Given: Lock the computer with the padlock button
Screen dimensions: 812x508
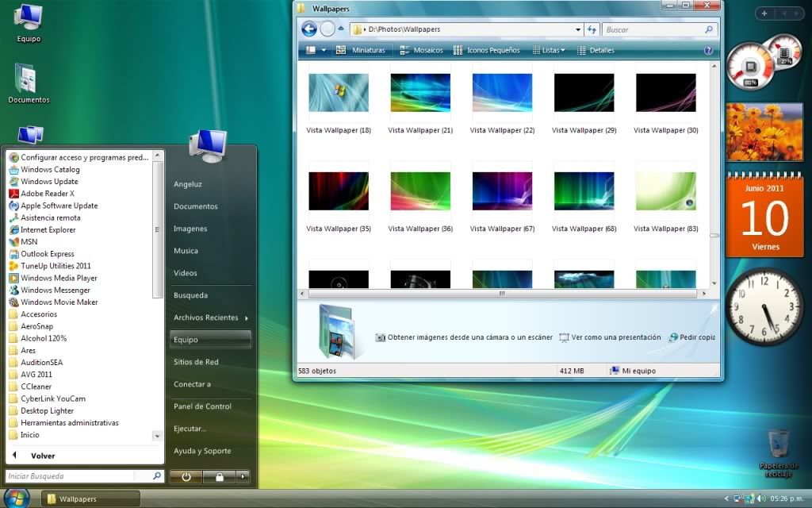Looking at the screenshot, I should click(219, 476).
